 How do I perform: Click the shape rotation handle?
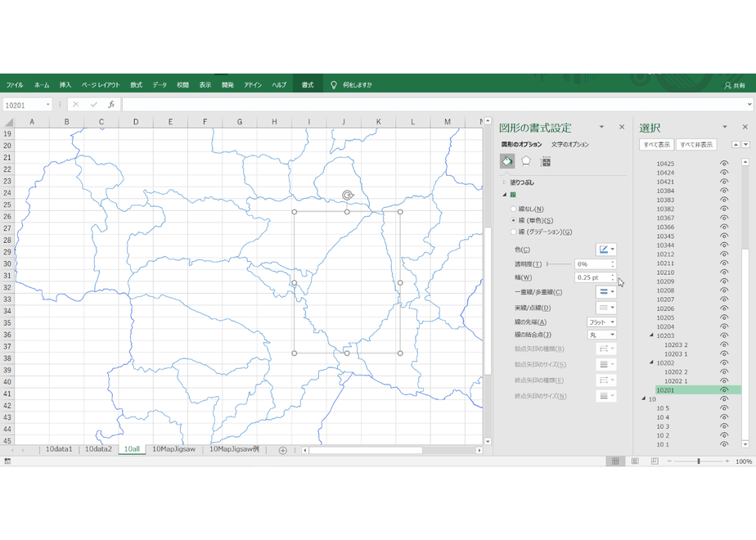(x=348, y=195)
